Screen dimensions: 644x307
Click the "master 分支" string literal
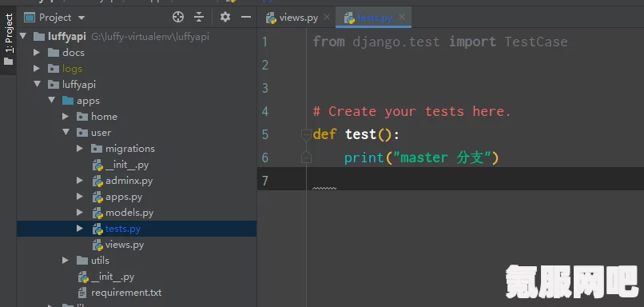tap(442, 157)
